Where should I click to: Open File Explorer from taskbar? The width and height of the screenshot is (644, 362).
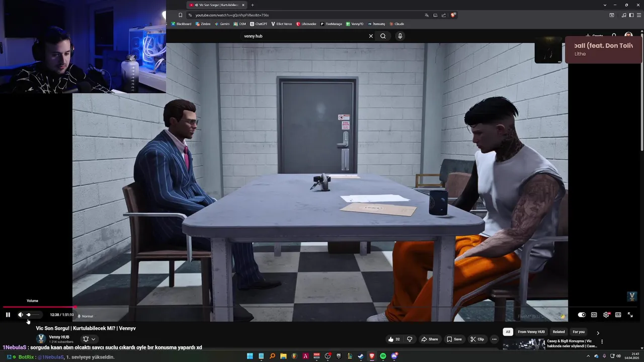tap(283, 356)
